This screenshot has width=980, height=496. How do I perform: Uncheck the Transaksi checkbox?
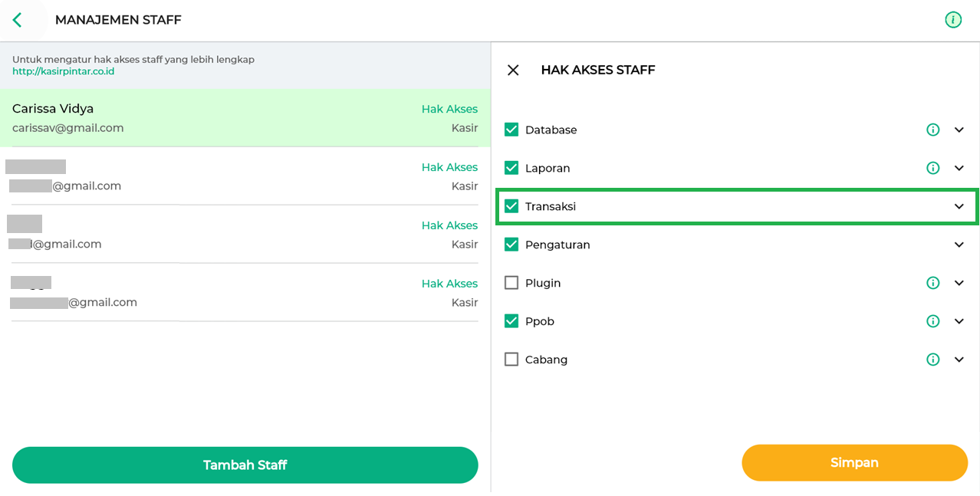pyautogui.click(x=511, y=207)
